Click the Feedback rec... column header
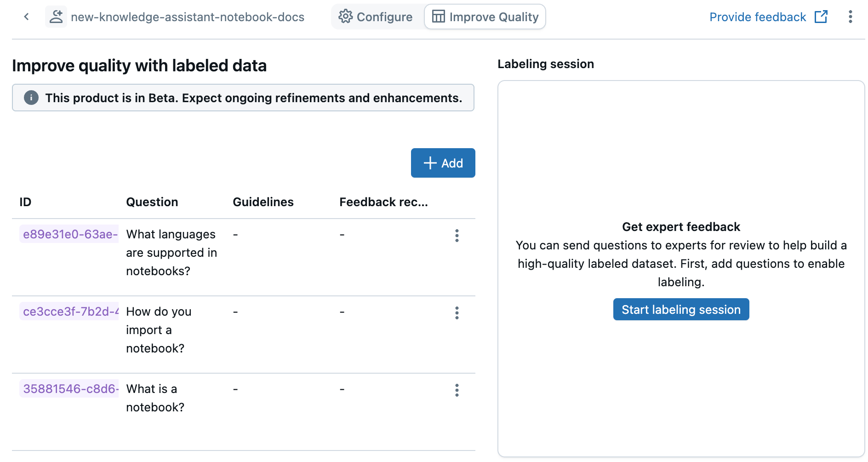Viewport: 868px width, 462px height. pyautogui.click(x=383, y=202)
